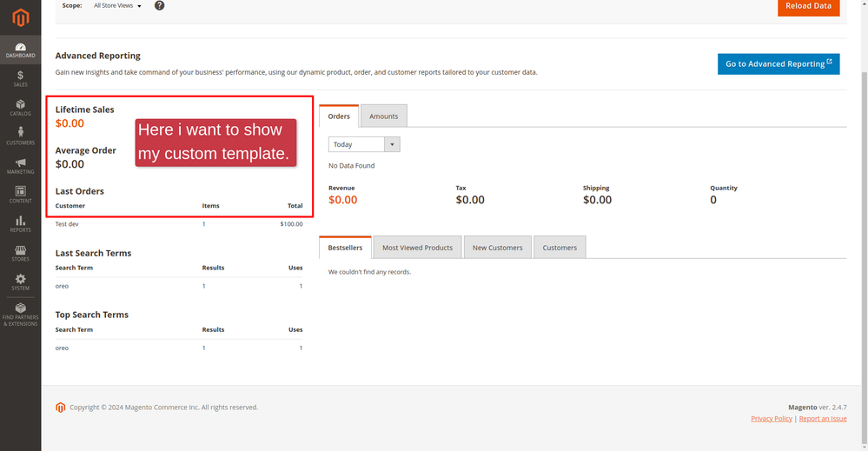
Task: Open the Today period dropdown
Action: 363,144
